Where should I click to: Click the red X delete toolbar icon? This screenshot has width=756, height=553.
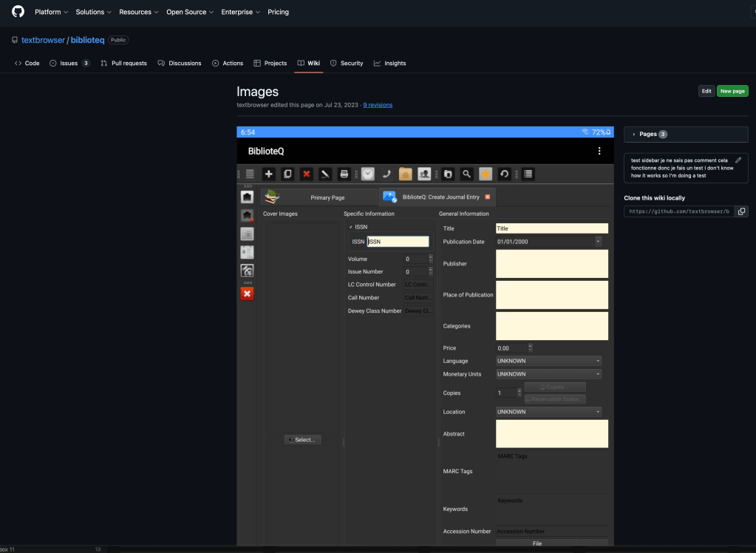tap(306, 174)
